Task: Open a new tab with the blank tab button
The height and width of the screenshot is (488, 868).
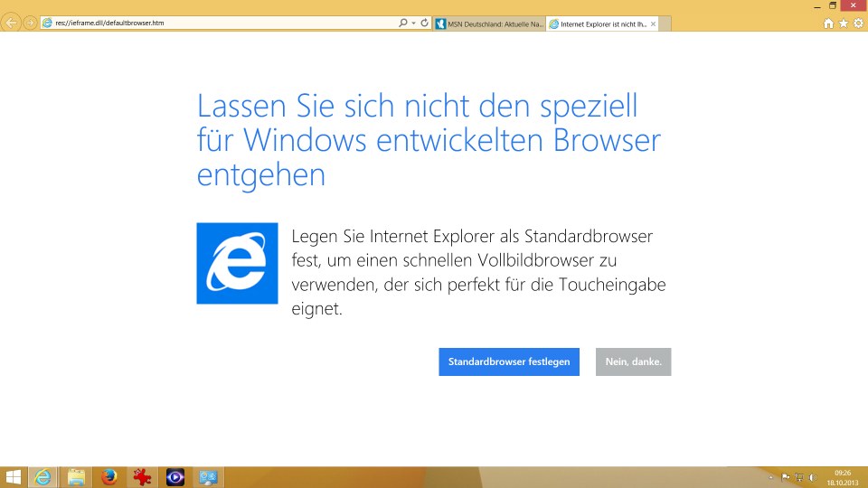Action: coord(665,23)
